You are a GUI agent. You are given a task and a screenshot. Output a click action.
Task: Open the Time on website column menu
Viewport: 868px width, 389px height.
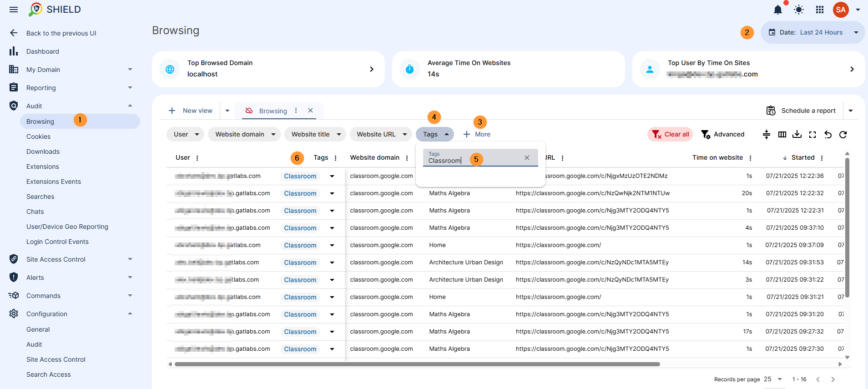750,158
